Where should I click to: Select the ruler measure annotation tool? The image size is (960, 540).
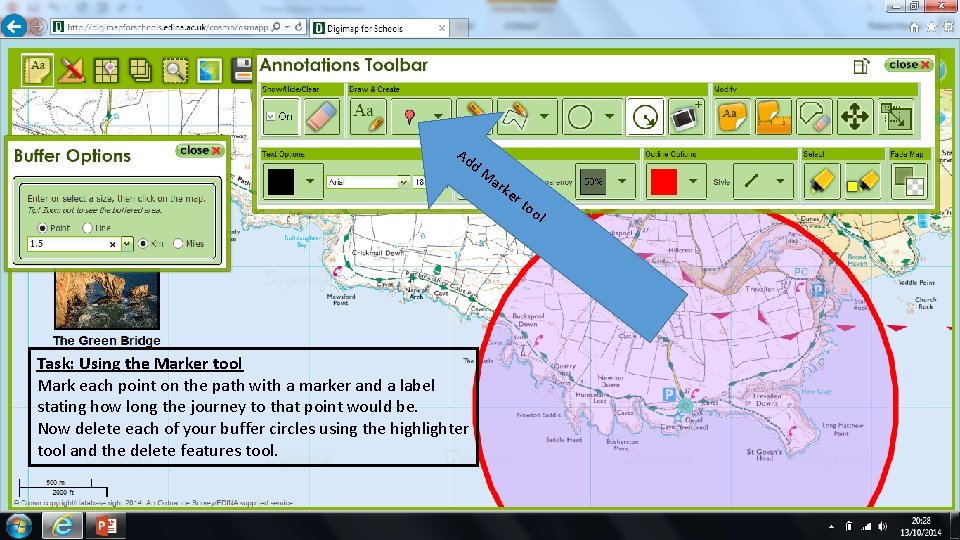[x=773, y=116]
